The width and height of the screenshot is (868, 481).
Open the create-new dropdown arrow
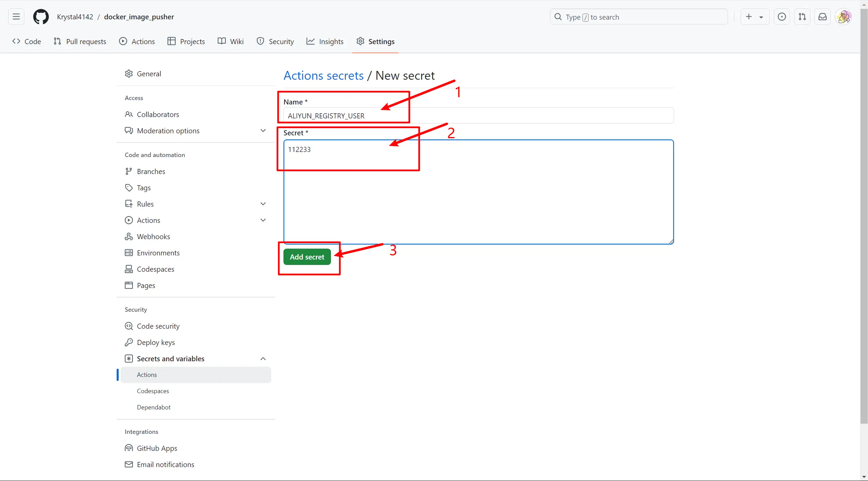click(x=761, y=17)
